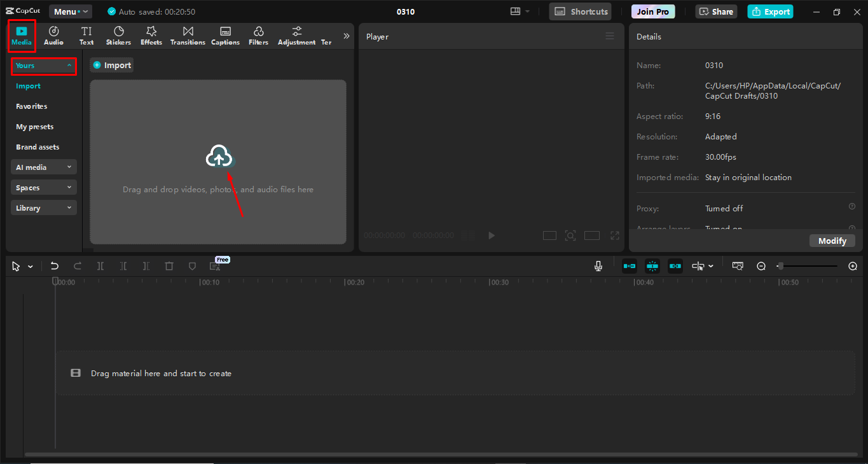Toggle auto ripple in the timeline toolbar
868x464 pixels.
click(629, 265)
